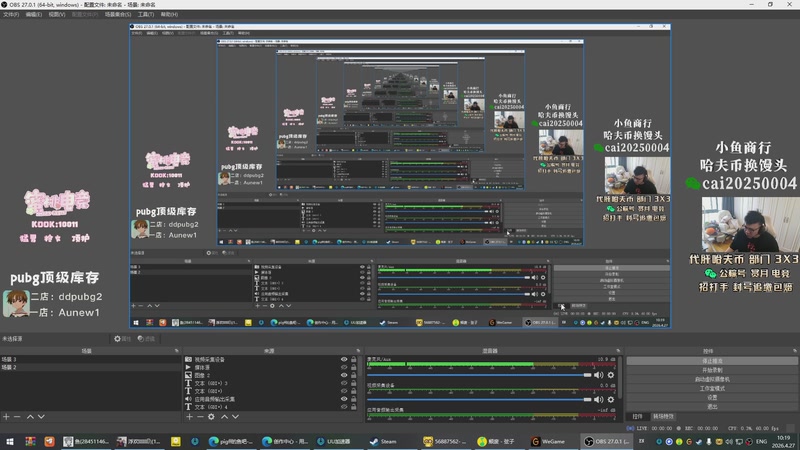This screenshot has height=450, width=800.
Task: Undock the 来源 panel with its float icon
Action: tap(358, 351)
